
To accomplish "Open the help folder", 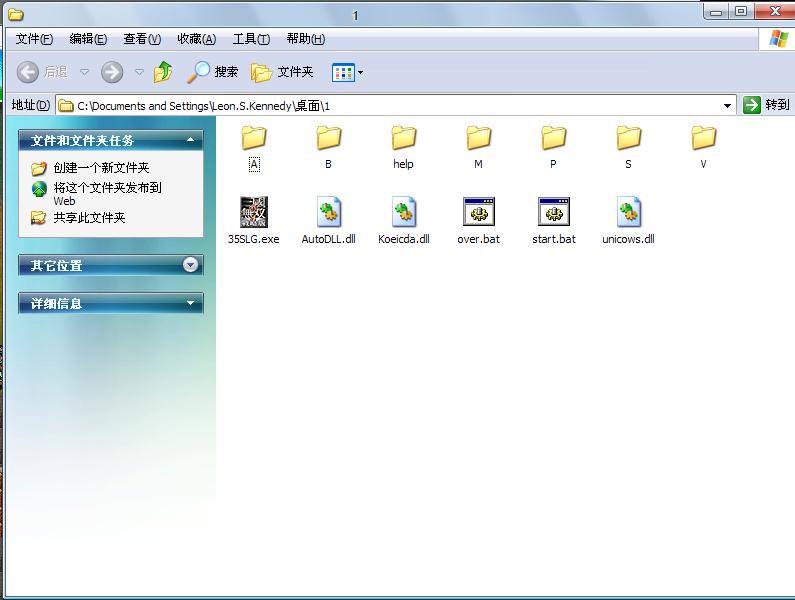I will coord(403,138).
